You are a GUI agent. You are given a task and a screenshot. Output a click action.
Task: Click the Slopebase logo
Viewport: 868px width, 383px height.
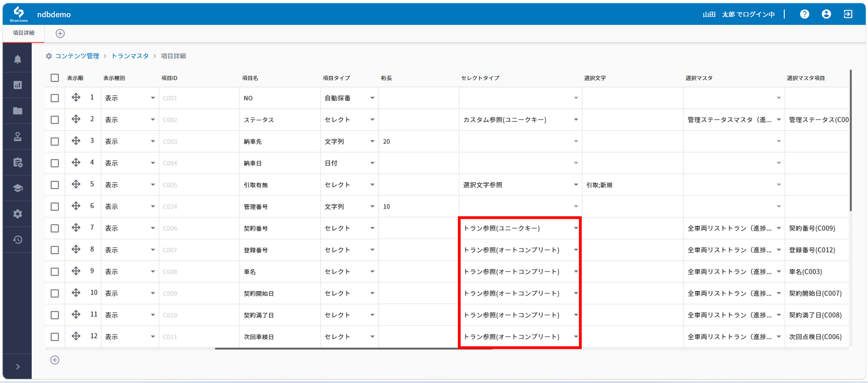pyautogui.click(x=19, y=14)
